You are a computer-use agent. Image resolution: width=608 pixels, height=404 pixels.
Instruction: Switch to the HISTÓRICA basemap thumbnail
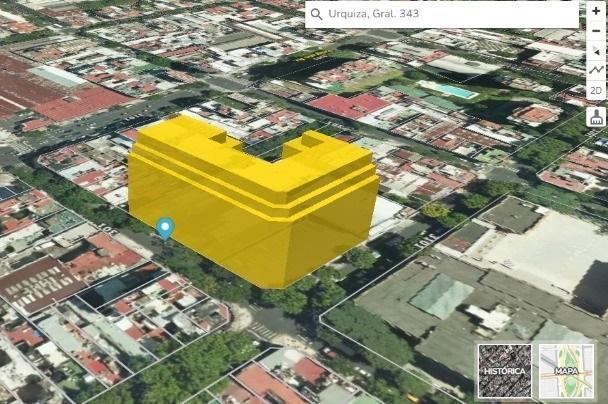504,371
